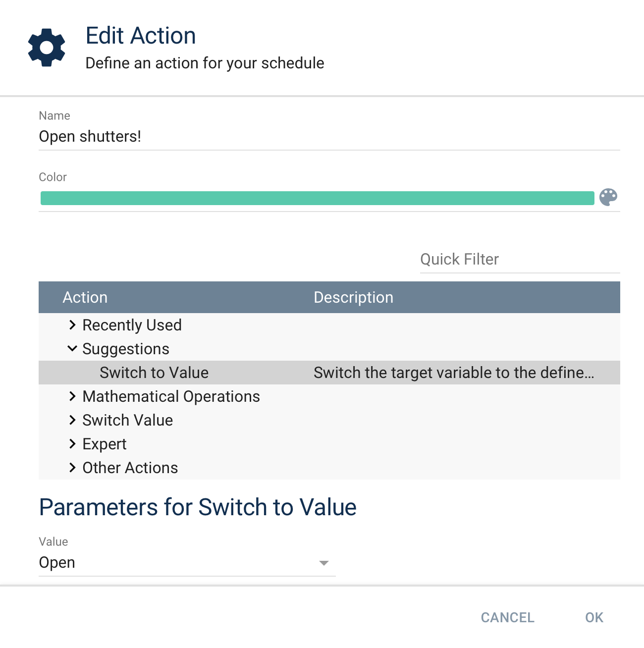The image size is (644, 648).
Task: Expand Mathematical Operations group
Action: pyautogui.click(x=72, y=396)
